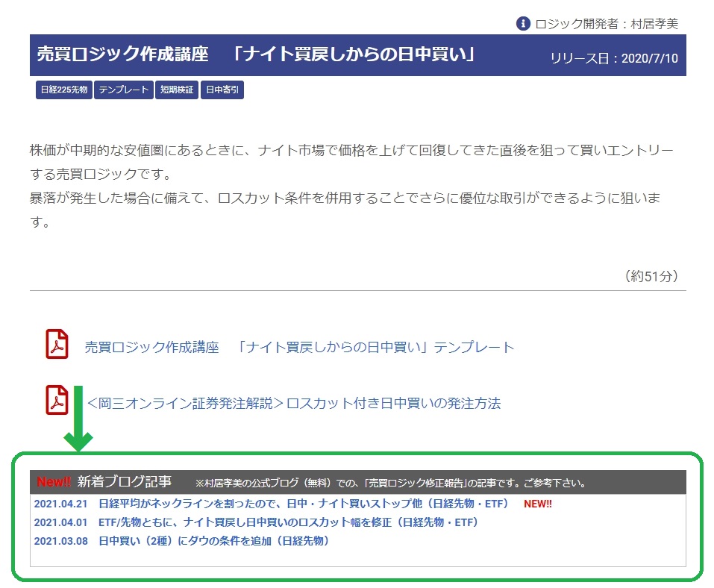
Task: Click the 新着ブログ記事 header
Action: click(358, 482)
